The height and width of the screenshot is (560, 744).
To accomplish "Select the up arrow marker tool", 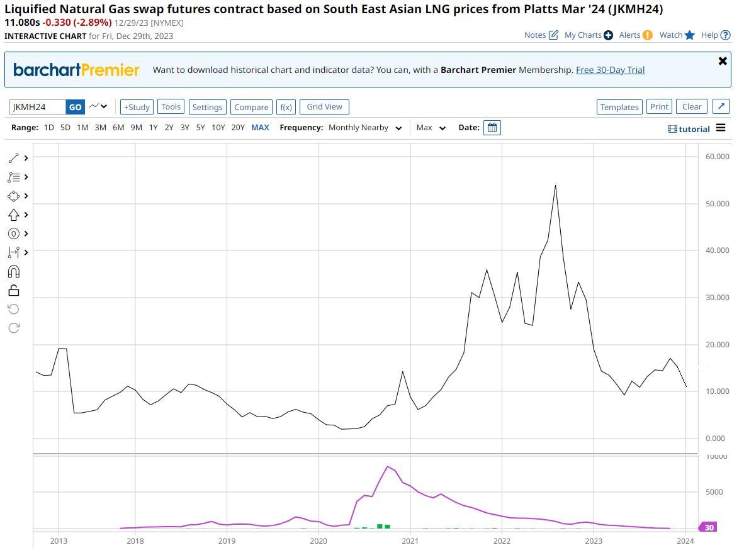I will click(x=14, y=215).
